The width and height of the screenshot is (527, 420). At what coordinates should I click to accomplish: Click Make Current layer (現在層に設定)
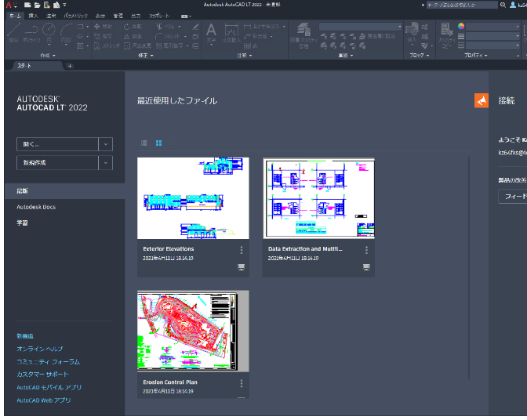[377, 36]
